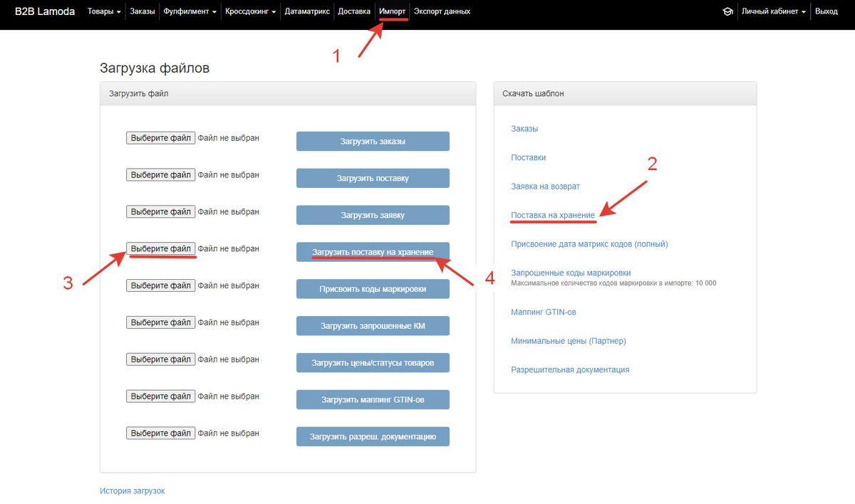
Task: Download the Разрешительная документация template
Action: [570, 369]
